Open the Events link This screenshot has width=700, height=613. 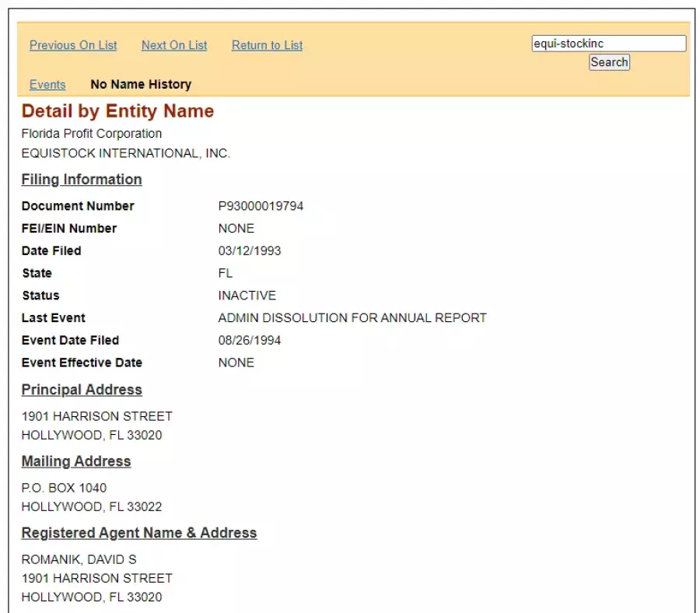pyautogui.click(x=47, y=84)
